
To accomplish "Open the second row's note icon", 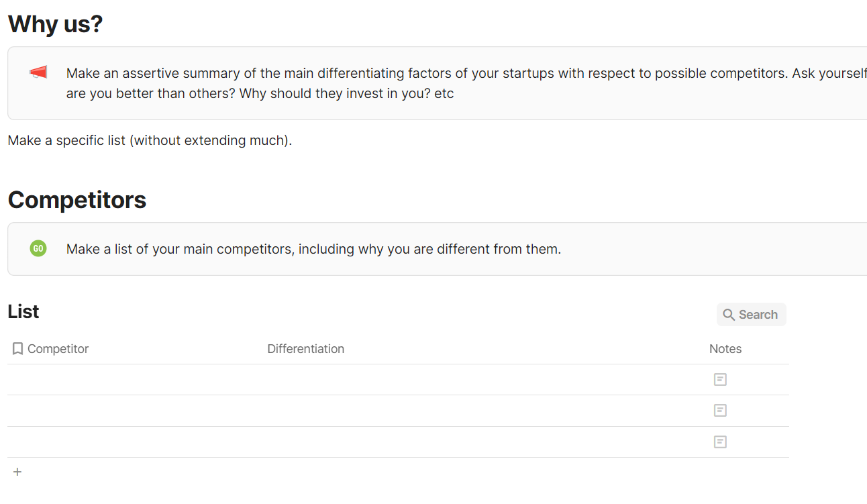I will pos(720,411).
